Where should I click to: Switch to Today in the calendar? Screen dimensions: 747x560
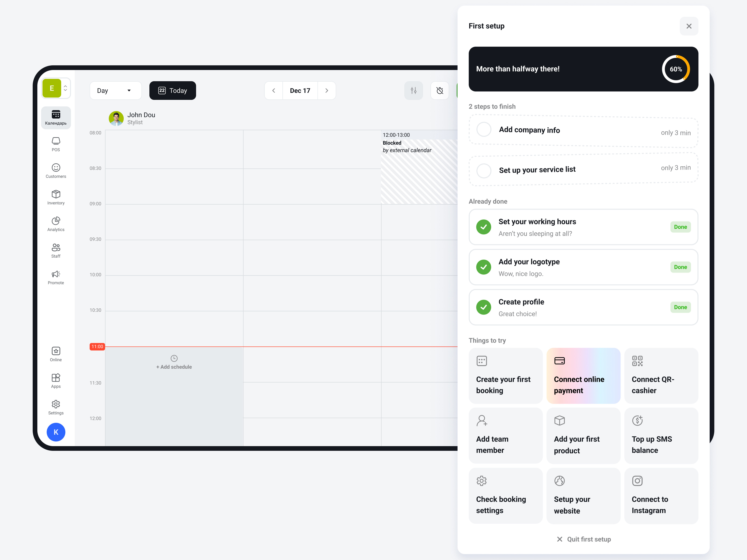pyautogui.click(x=173, y=91)
